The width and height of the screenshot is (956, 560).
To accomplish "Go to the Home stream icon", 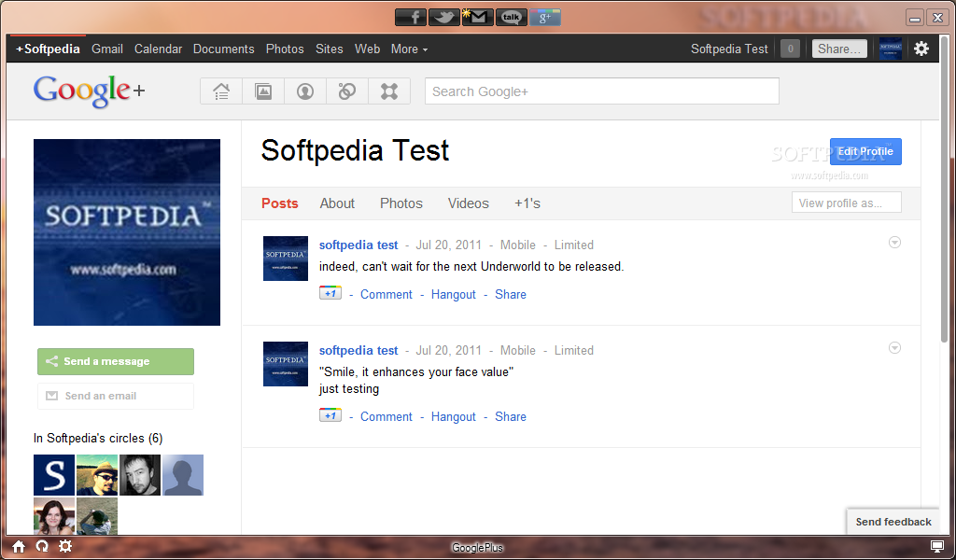I will (221, 91).
